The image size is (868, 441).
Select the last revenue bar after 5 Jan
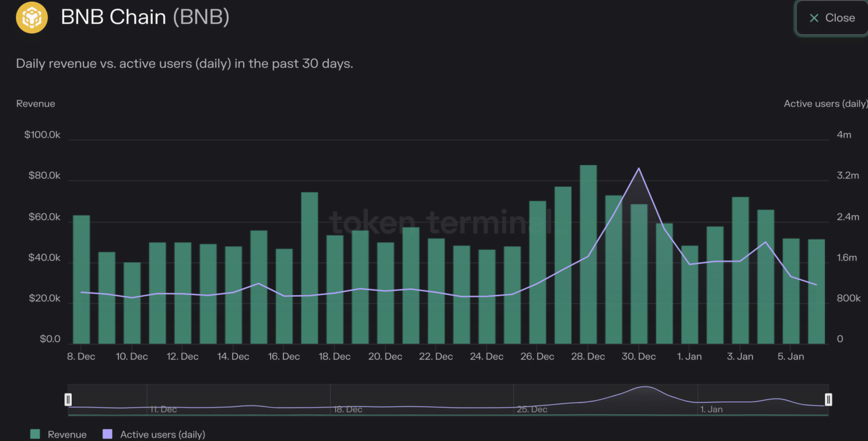pos(816,292)
